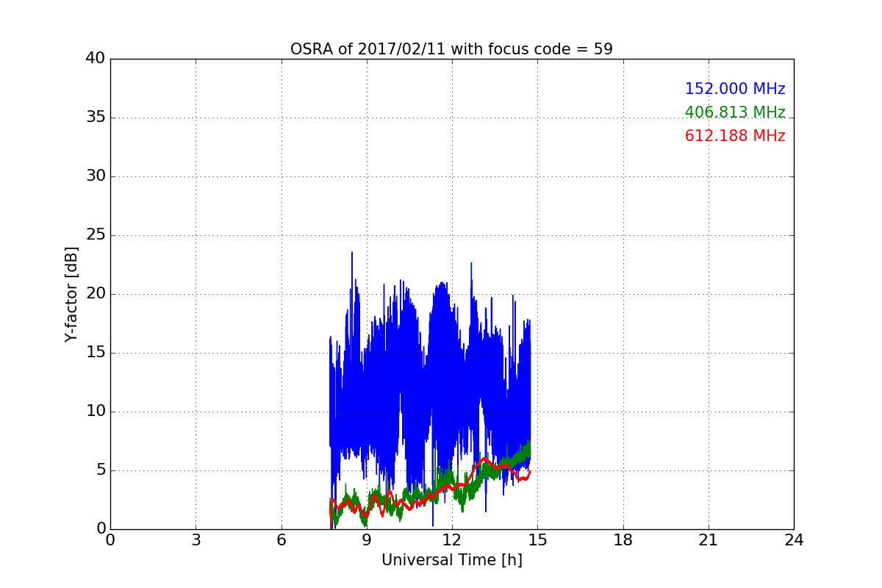Viewport: 882px width, 588px height.
Task: Click the x-axis tick label '3'
Action: [196, 540]
